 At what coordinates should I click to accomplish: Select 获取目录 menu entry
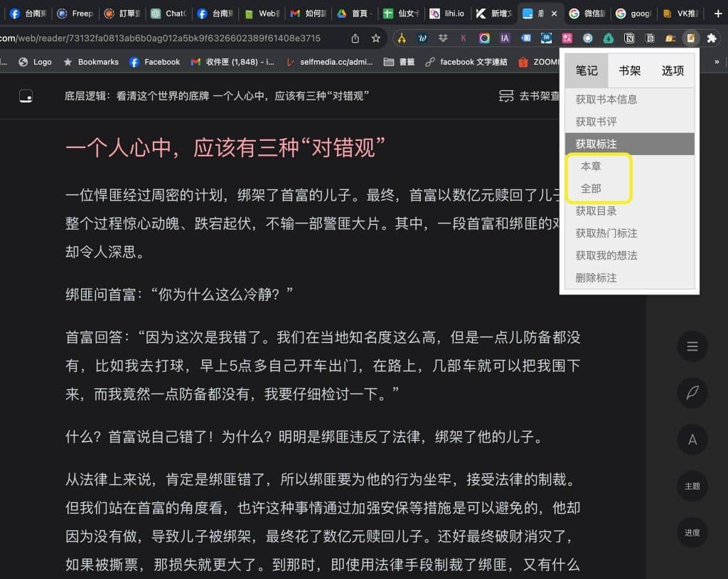(630, 211)
